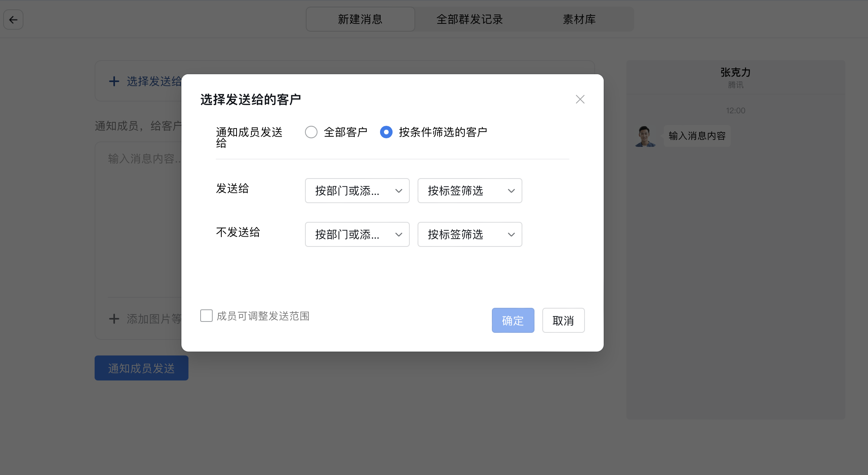Close the customer selection dialog
868x475 pixels.
(x=580, y=99)
